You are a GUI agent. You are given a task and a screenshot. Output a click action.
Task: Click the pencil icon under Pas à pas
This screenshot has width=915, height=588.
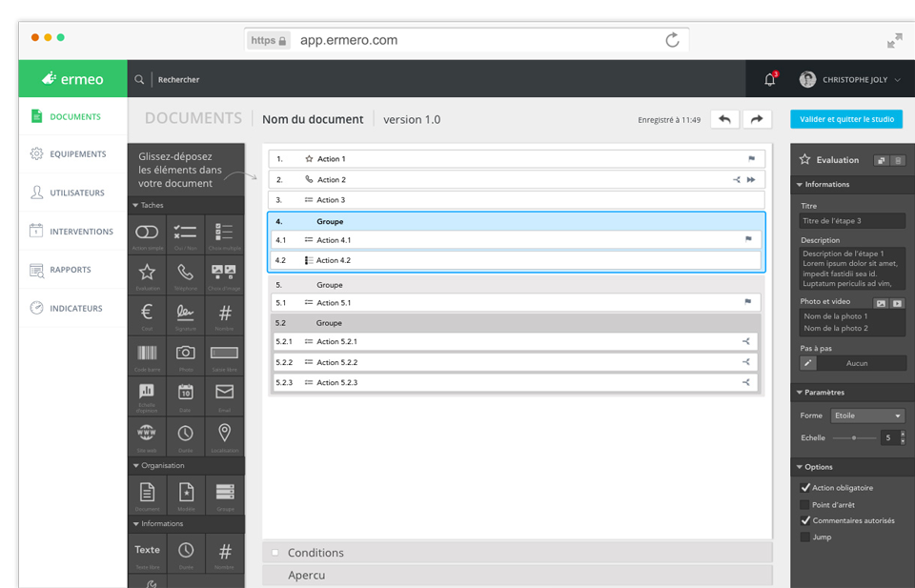coord(808,363)
